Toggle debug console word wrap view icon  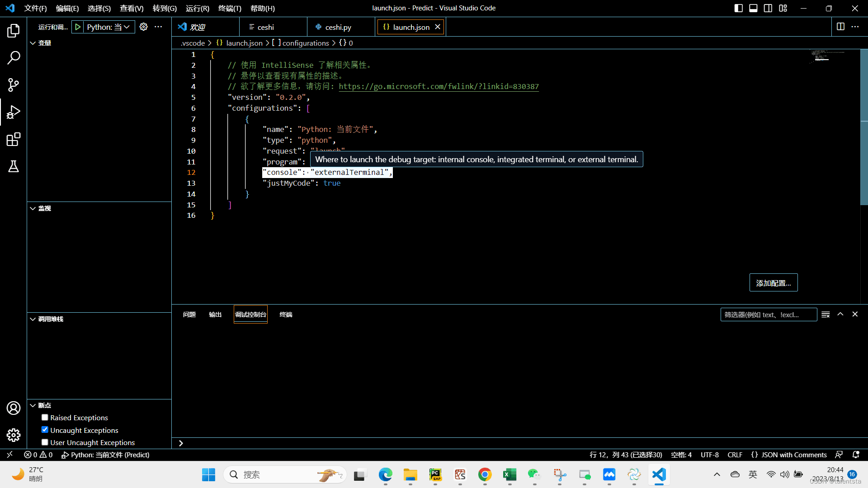coord(826,314)
